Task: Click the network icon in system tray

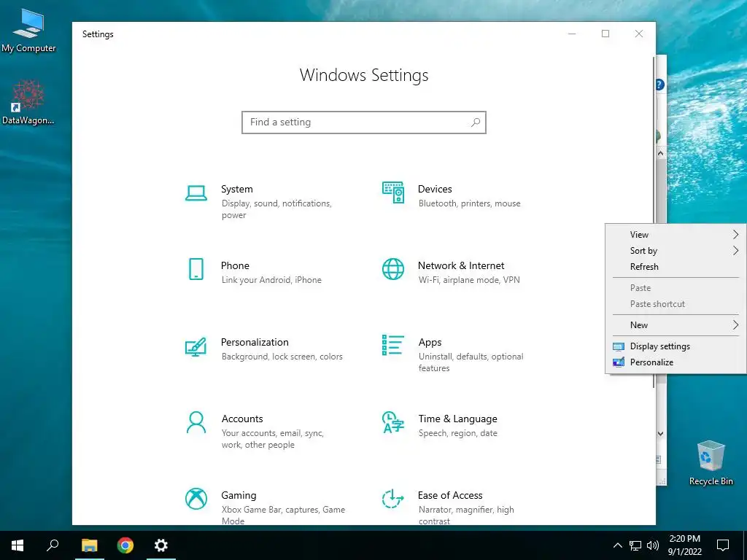Action: coord(635,545)
